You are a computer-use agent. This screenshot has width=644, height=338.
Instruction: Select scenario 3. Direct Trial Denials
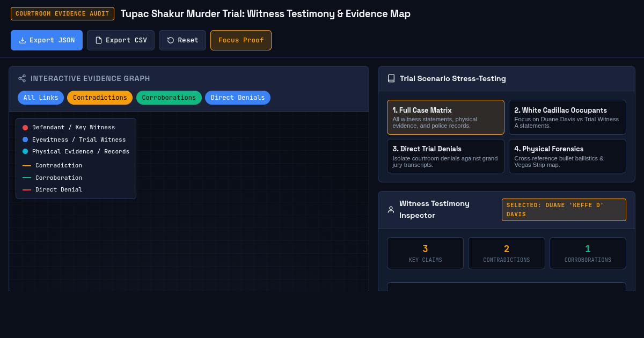(x=445, y=156)
